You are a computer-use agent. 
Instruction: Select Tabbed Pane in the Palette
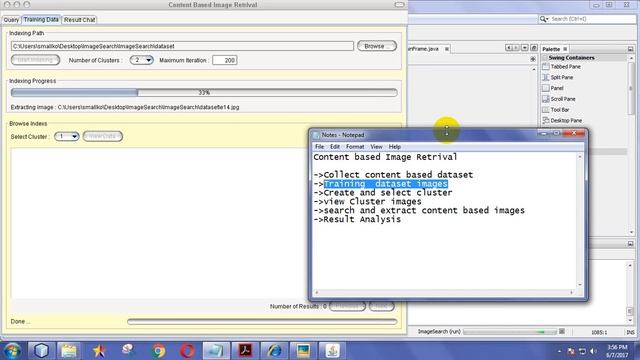pos(565,67)
